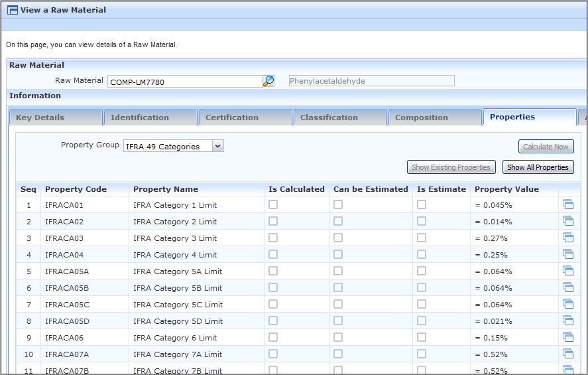Viewport: 588px width, 375px height.
Task: Click IFRA Category 5A Limit name
Action: point(178,271)
